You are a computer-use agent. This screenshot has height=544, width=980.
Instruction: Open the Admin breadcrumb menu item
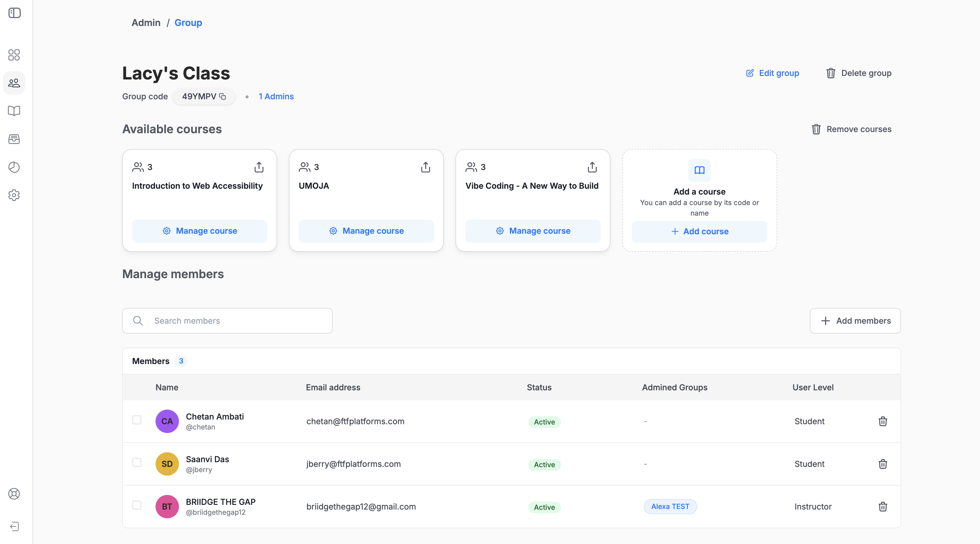click(x=146, y=22)
